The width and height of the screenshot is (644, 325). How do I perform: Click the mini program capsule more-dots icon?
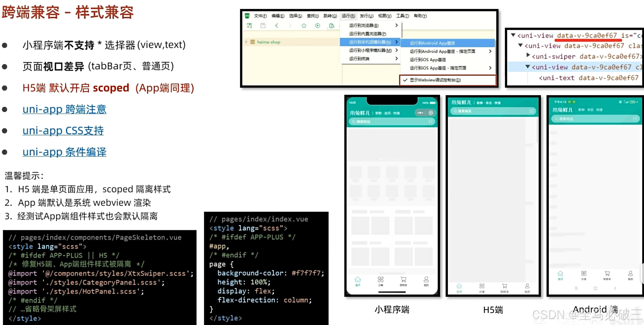(420, 113)
